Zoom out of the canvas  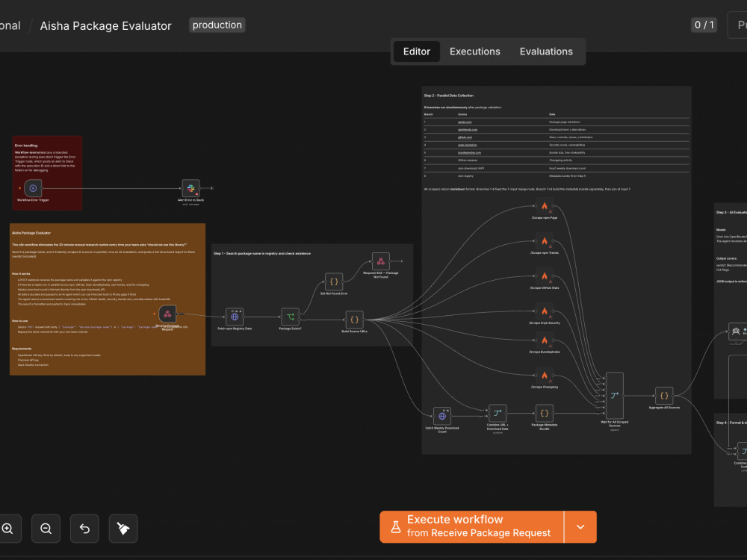point(46,529)
